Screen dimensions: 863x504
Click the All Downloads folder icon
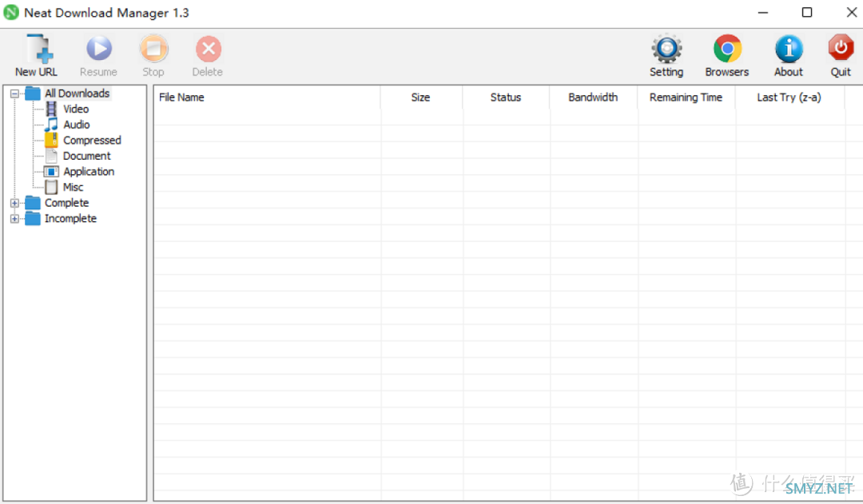pyautogui.click(x=33, y=93)
